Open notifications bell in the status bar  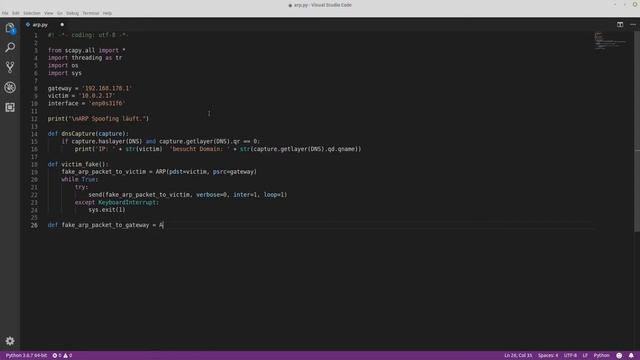[x=631, y=356]
